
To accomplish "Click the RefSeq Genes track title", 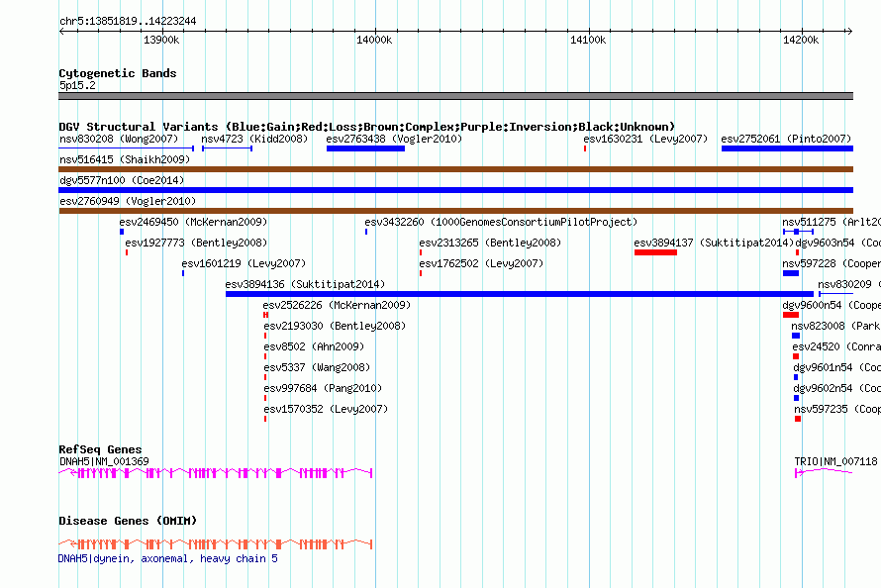I will [100, 449].
